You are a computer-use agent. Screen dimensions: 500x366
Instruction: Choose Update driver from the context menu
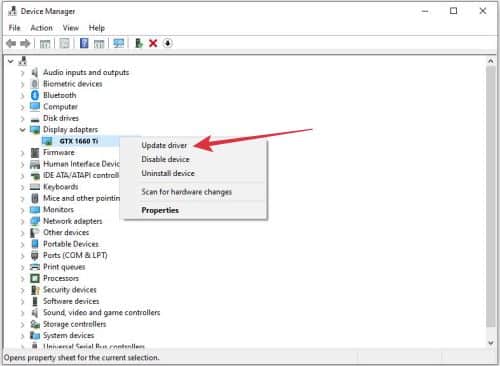pos(164,145)
